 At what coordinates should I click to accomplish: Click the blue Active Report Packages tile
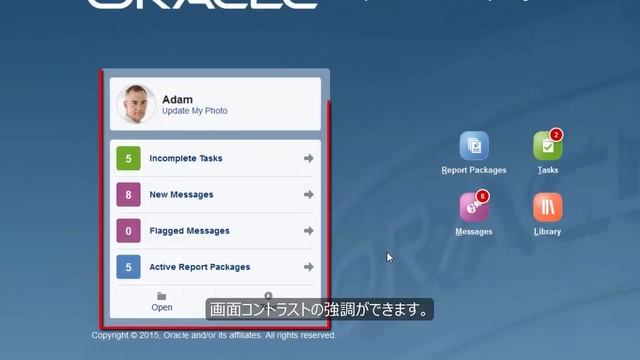[x=128, y=267]
